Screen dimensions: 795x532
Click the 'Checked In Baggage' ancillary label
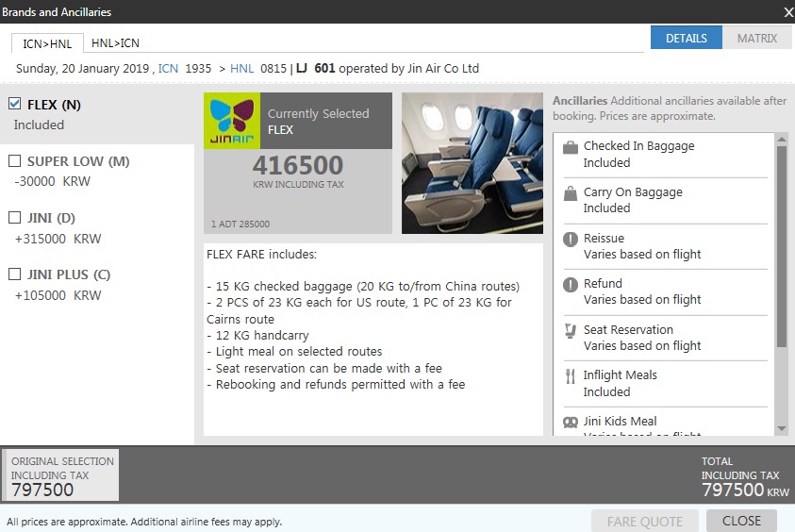point(638,146)
